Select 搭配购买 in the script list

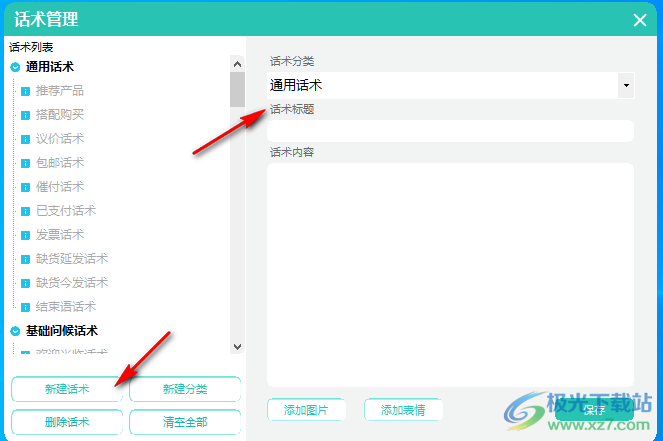(x=60, y=115)
